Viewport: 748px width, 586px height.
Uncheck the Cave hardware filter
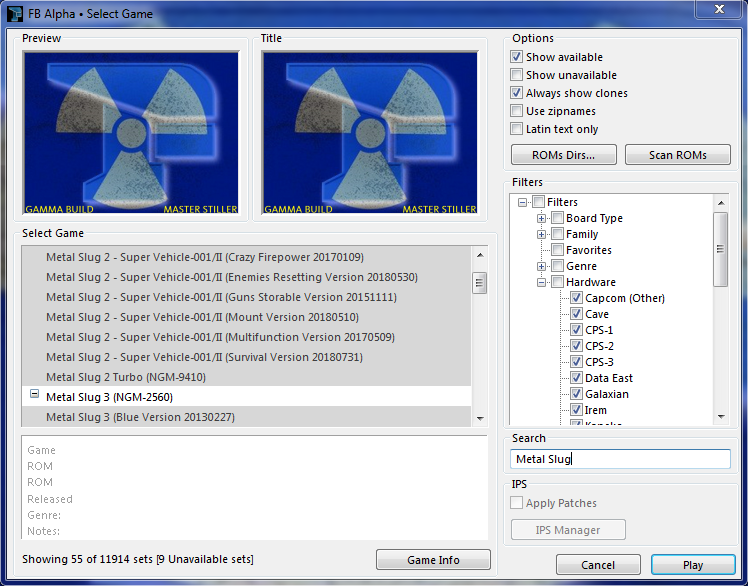(576, 314)
